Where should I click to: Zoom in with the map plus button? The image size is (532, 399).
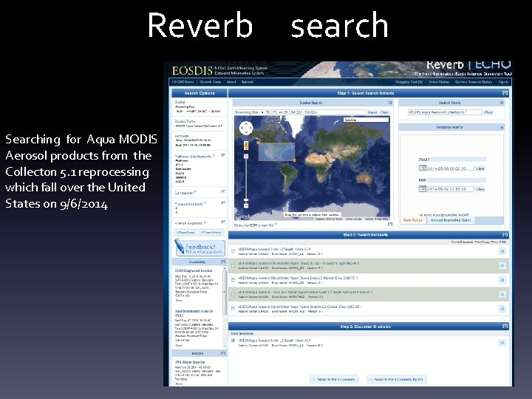click(x=246, y=157)
